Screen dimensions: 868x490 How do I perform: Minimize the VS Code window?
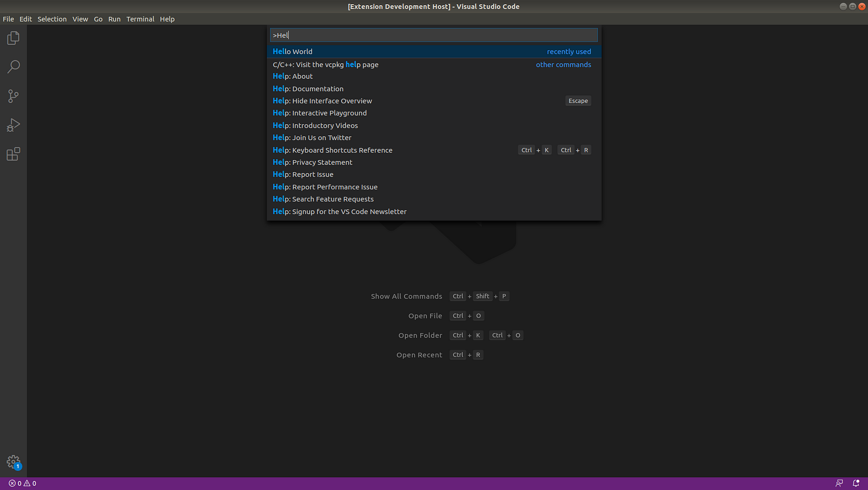(843, 6)
